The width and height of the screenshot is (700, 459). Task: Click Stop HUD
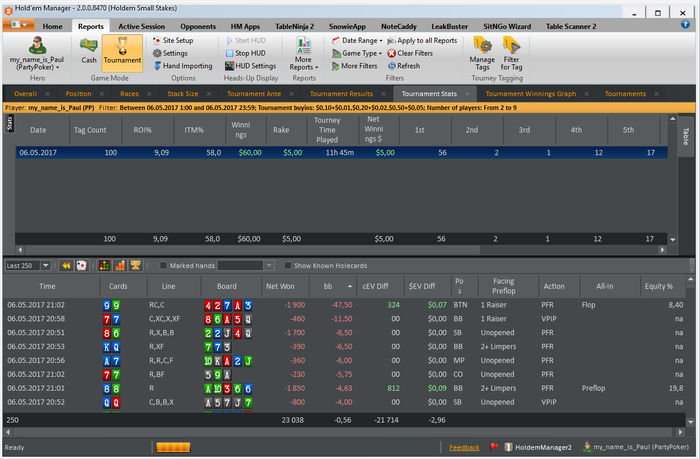[246, 53]
